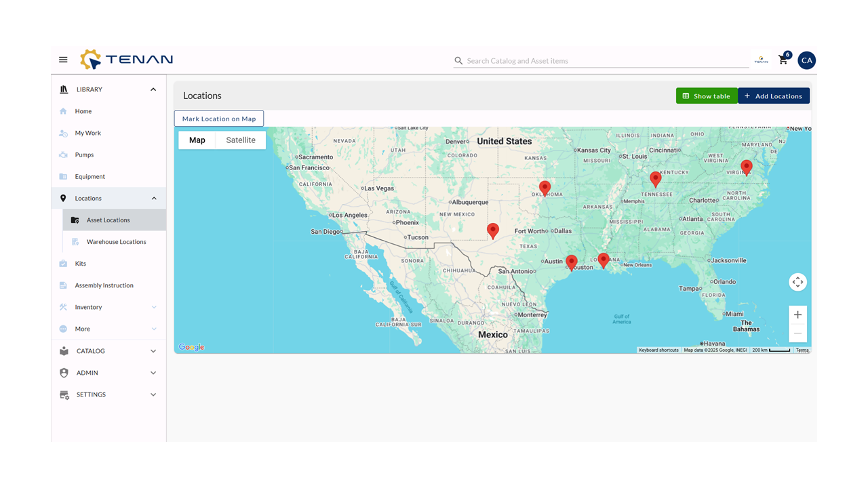Viewport: 868px width, 488px height.
Task: Switch map to Satellite view
Action: [241, 140]
